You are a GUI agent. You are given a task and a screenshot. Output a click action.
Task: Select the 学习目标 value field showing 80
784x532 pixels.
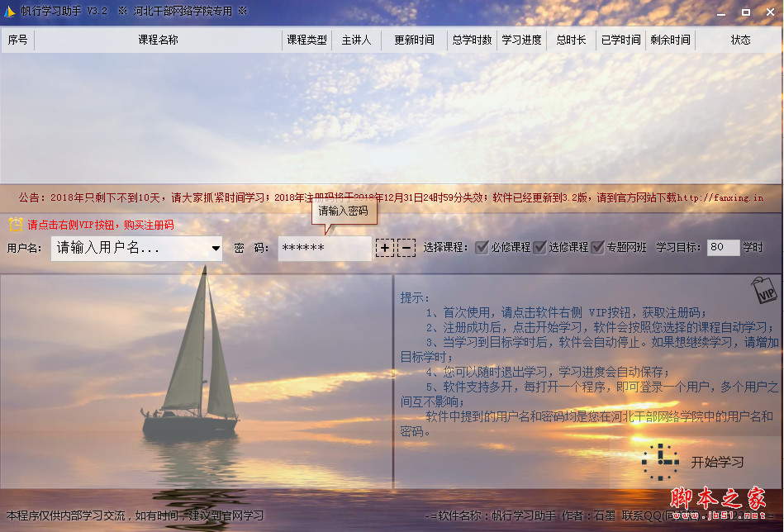click(723, 247)
